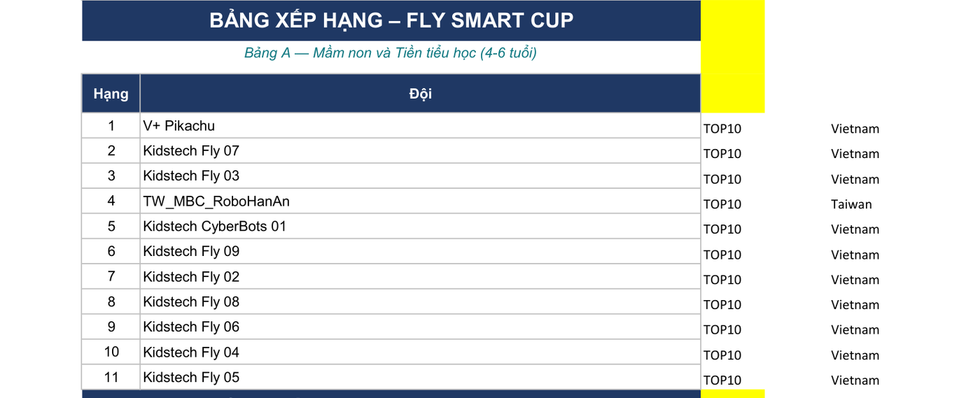Select rank number 1 cell
The width and height of the screenshot is (980, 398).
111,126
